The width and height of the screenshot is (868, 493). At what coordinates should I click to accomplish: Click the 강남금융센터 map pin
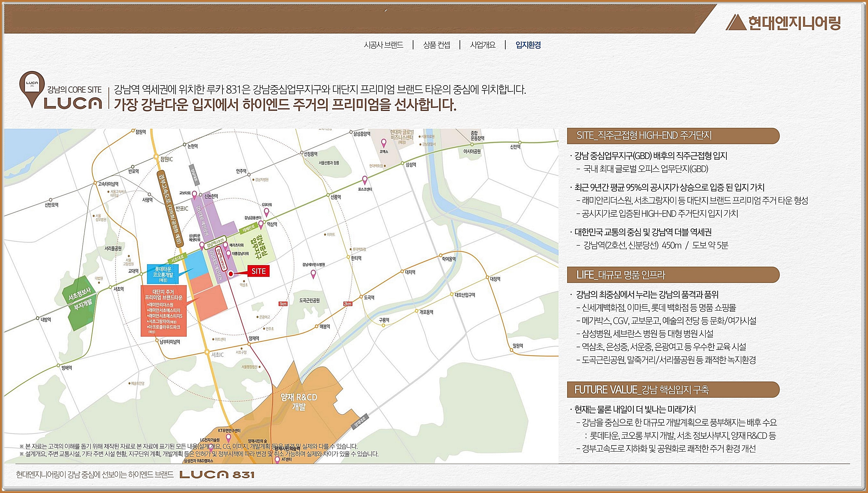click(x=261, y=225)
